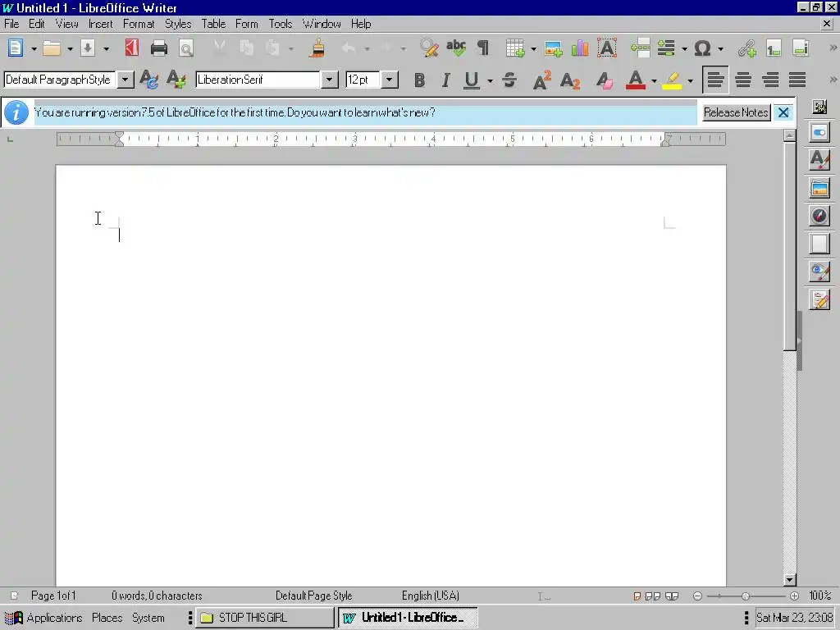
Task: Select Align Left
Action: click(x=715, y=80)
